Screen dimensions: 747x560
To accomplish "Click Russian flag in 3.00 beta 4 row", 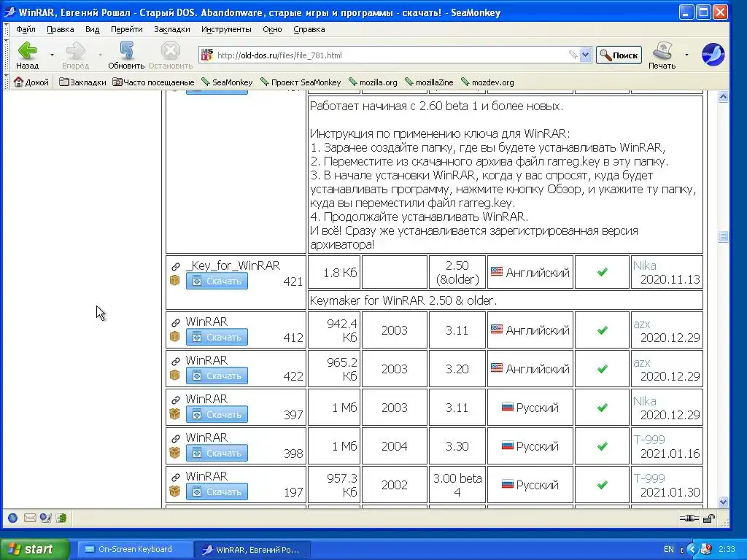I will point(508,484).
